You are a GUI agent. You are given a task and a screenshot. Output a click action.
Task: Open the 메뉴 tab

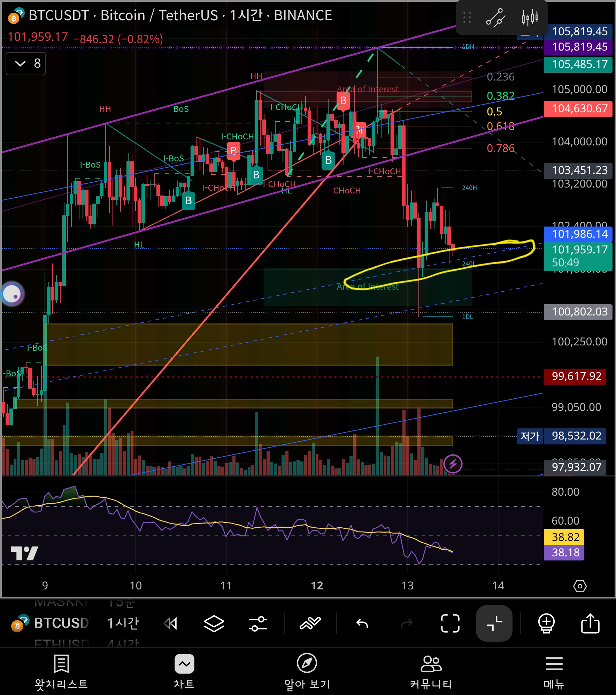point(554,671)
